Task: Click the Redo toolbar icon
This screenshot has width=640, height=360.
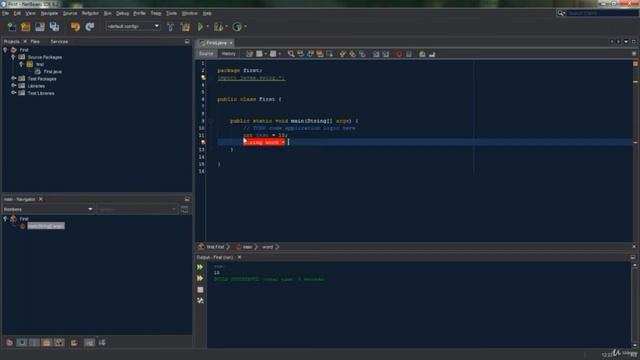Action: (x=90, y=27)
